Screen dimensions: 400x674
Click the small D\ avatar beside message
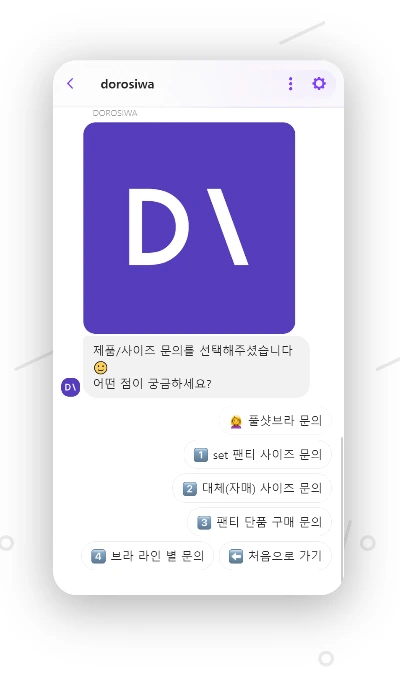pyautogui.click(x=70, y=387)
